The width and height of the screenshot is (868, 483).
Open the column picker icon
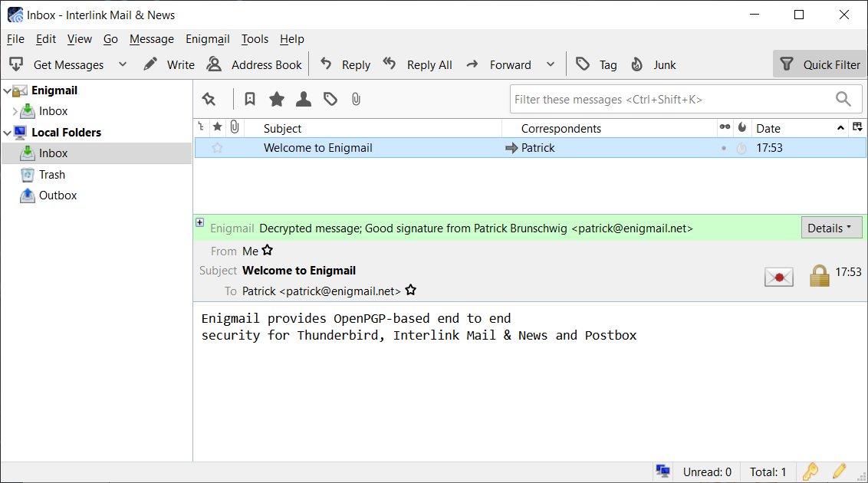857,127
